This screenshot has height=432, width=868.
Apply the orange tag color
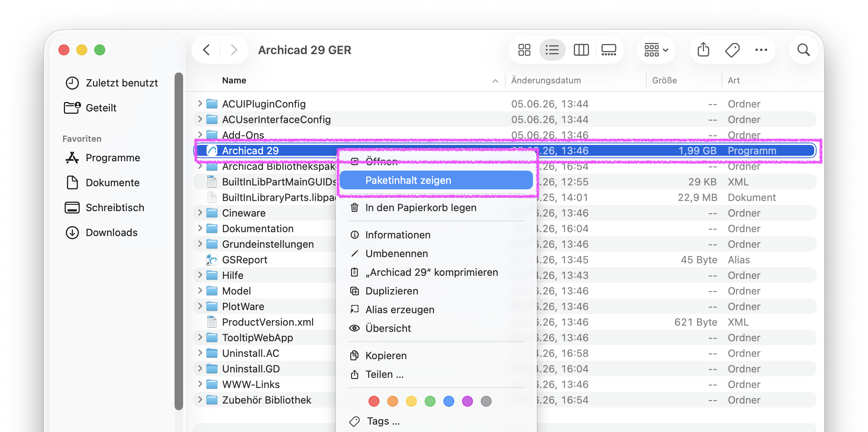(393, 401)
